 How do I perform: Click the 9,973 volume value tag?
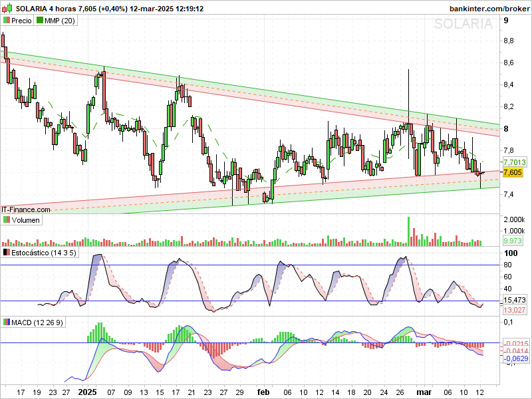pyautogui.click(x=513, y=241)
